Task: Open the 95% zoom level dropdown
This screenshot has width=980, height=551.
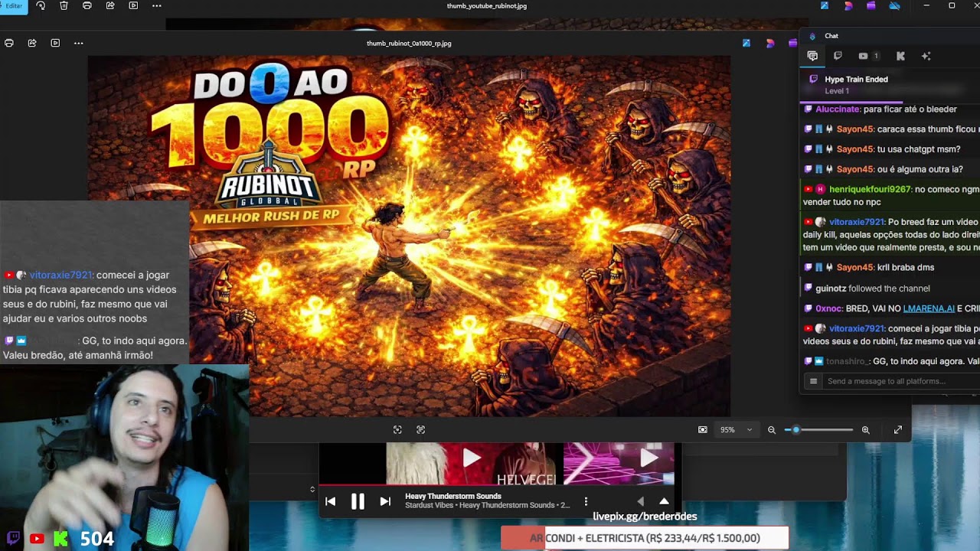Action: [736, 430]
